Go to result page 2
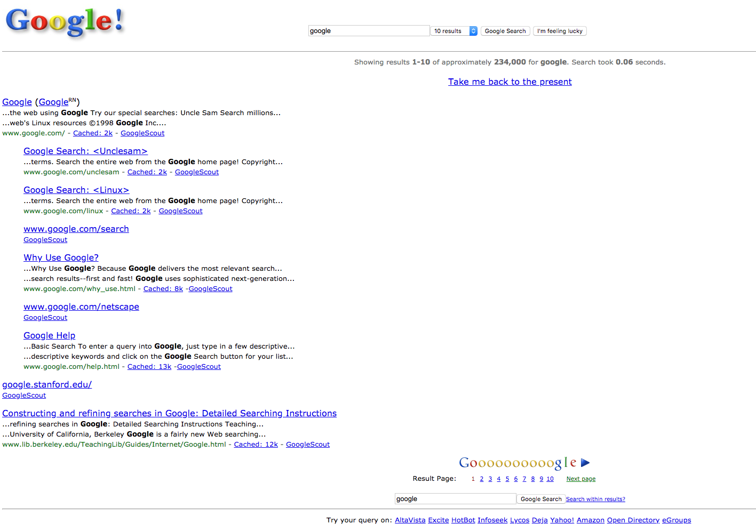This screenshot has width=756, height=532. tap(481, 479)
